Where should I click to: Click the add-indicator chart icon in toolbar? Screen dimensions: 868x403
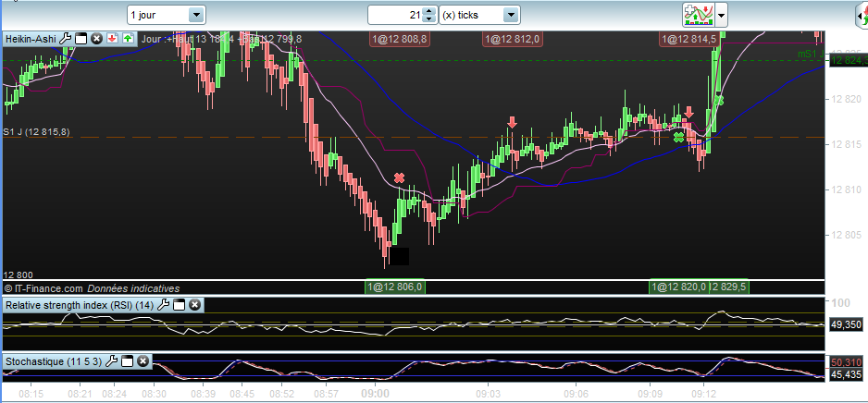point(698,15)
